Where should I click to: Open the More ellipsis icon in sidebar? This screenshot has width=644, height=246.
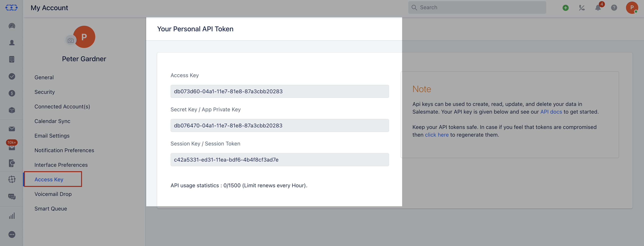(12, 234)
